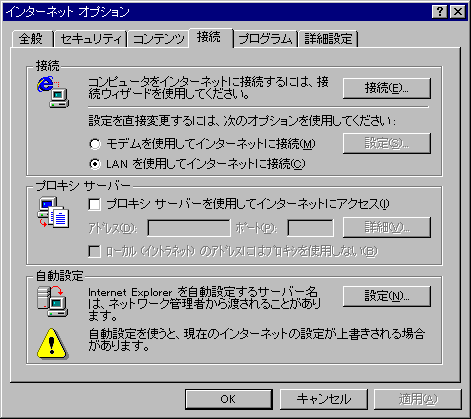Click the proxy port input field
The image size is (471, 419).
tap(310, 228)
